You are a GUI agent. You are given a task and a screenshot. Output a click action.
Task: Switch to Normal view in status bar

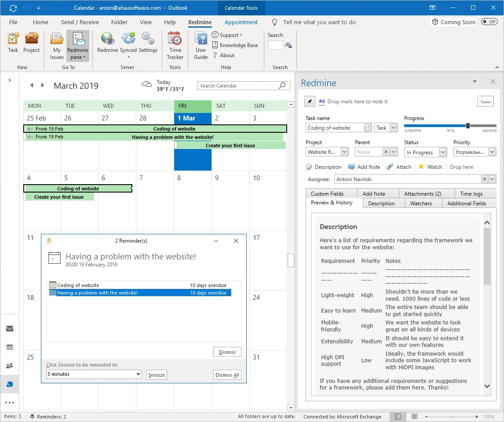click(x=398, y=417)
